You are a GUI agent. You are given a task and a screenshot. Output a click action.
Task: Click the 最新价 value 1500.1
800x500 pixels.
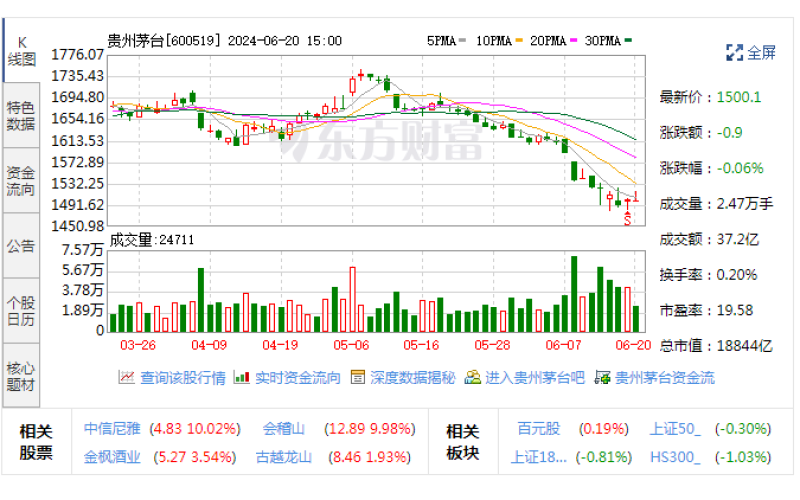[x=739, y=97]
